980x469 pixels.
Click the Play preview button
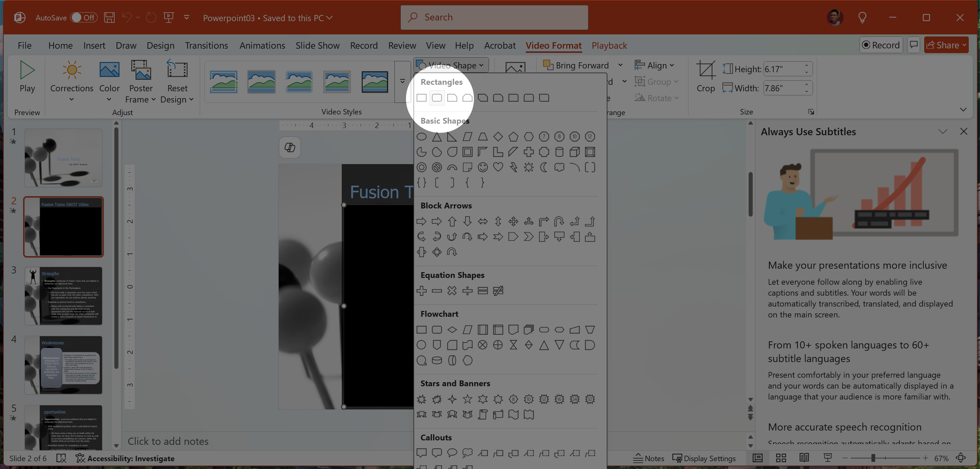point(27,77)
